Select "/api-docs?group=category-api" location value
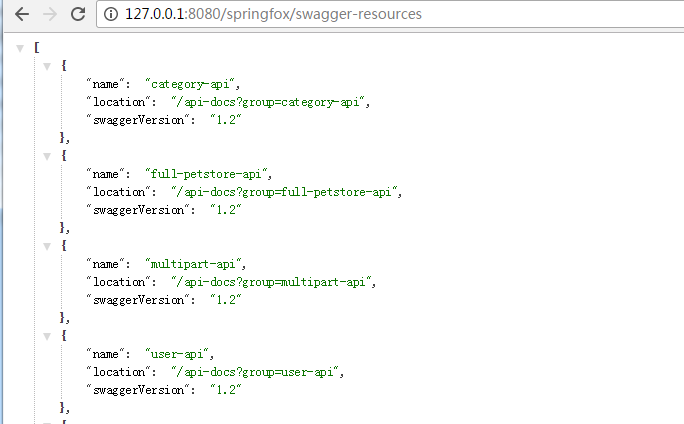The height and width of the screenshot is (424, 684). tap(268, 102)
